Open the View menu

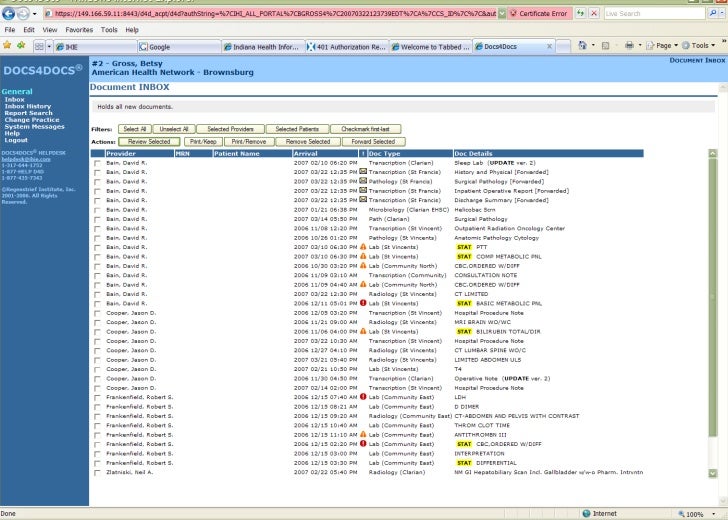pyautogui.click(x=50, y=30)
